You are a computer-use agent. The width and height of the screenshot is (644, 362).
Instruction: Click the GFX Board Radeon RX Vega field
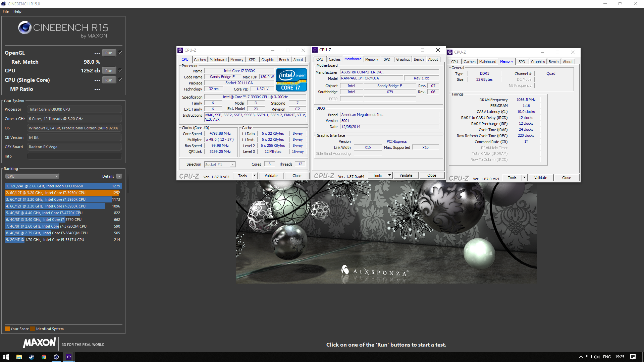(74, 147)
